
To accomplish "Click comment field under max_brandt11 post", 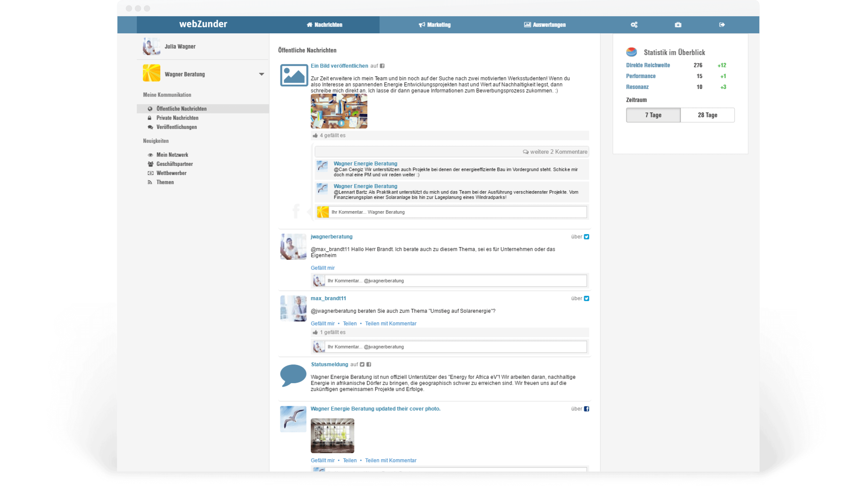I will tap(456, 347).
